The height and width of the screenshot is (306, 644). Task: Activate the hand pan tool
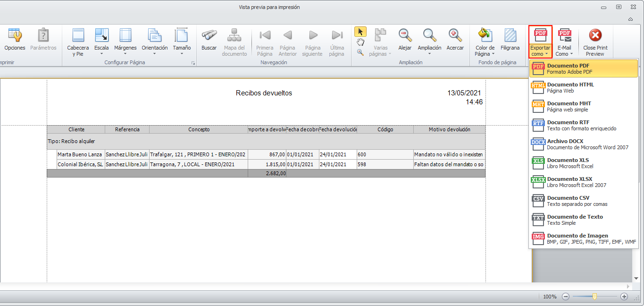point(360,42)
